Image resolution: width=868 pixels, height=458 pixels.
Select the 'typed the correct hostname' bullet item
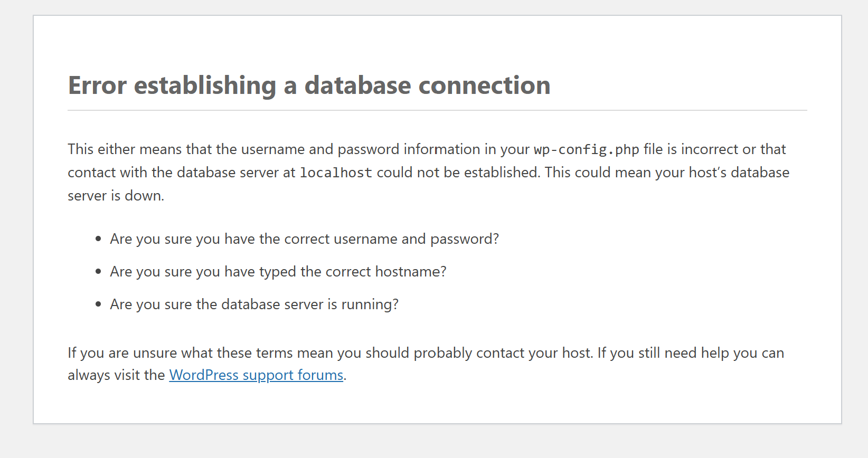pyautogui.click(x=278, y=272)
